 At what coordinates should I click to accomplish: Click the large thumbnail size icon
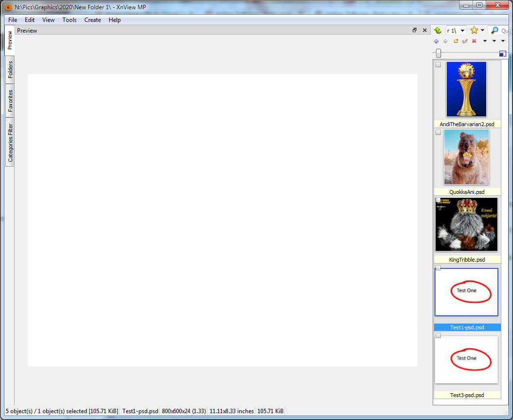pyautogui.click(x=503, y=54)
